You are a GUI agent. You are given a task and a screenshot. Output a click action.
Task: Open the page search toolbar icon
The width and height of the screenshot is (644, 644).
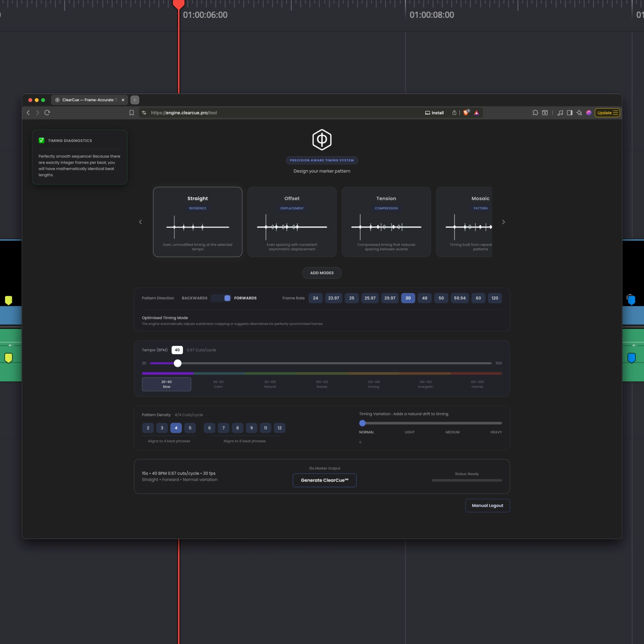[545, 113]
